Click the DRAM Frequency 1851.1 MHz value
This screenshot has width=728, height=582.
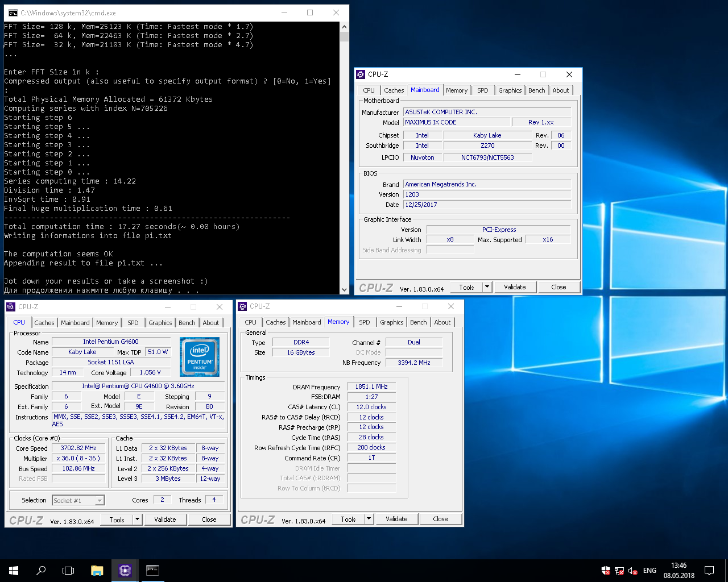(x=371, y=386)
